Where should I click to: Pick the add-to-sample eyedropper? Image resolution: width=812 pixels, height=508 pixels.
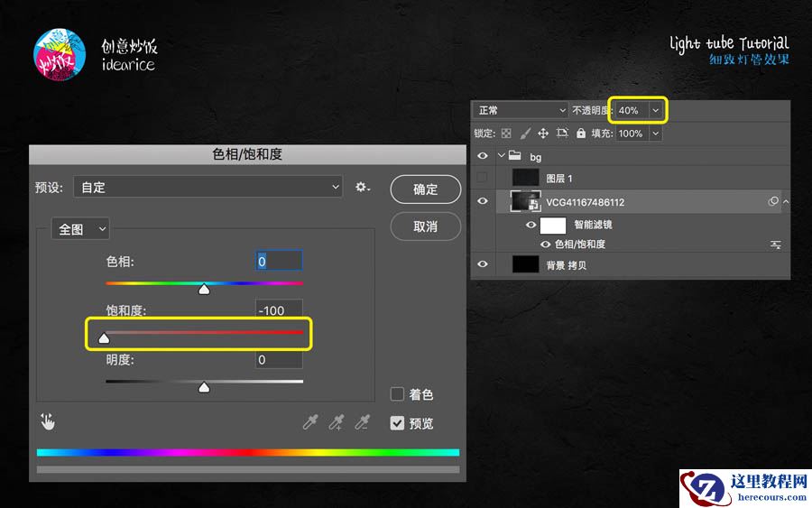point(337,422)
